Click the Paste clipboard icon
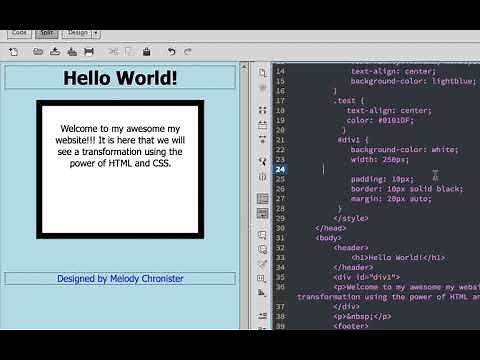 (146, 52)
